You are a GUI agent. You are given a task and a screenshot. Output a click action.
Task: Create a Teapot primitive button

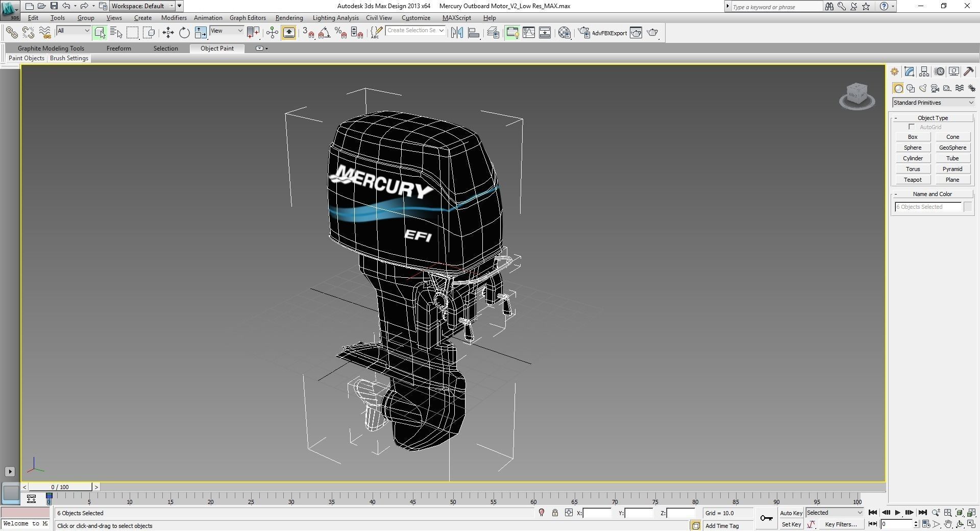(x=913, y=180)
